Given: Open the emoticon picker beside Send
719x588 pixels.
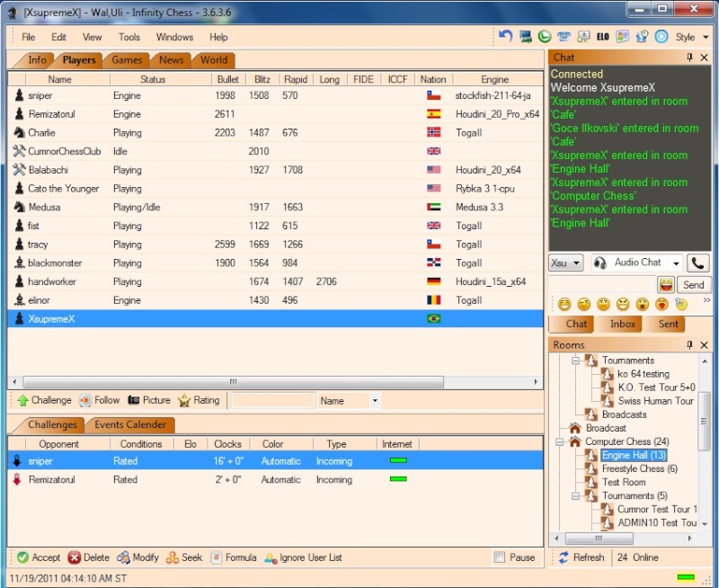Looking at the screenshot, I should 666,285.
